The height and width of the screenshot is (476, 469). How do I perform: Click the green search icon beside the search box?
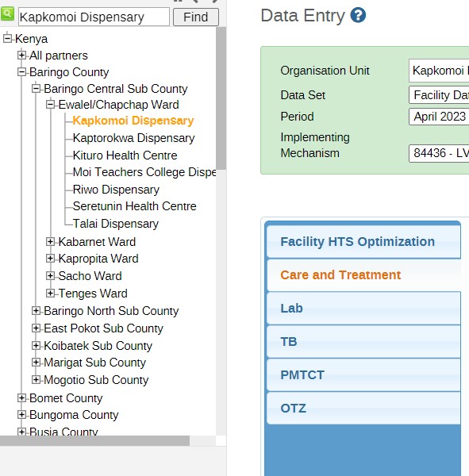point(7,14)
